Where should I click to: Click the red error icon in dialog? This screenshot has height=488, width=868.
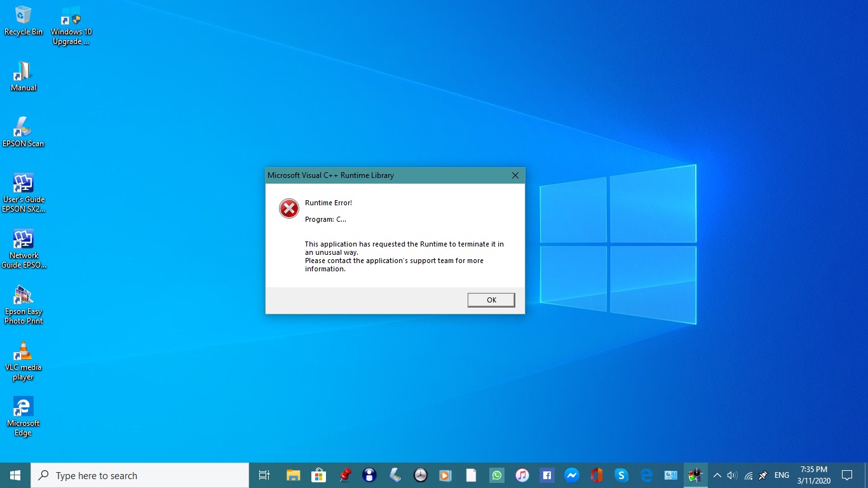289,208
